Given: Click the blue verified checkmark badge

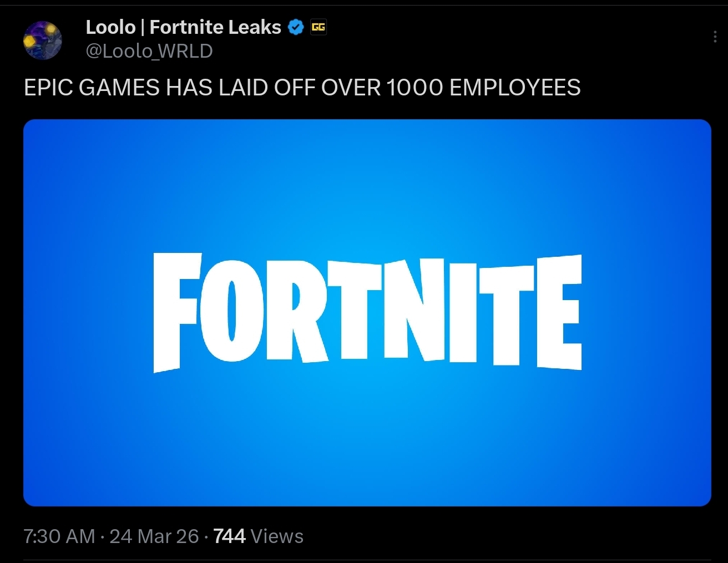Looking at the screenshot, I should click(x=296, y=27).
